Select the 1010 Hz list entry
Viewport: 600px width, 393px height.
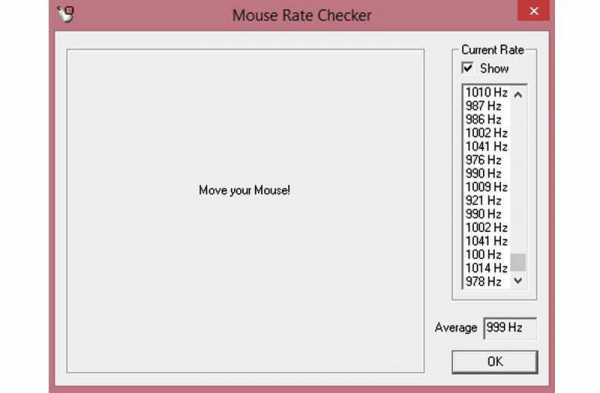(486, 92)
